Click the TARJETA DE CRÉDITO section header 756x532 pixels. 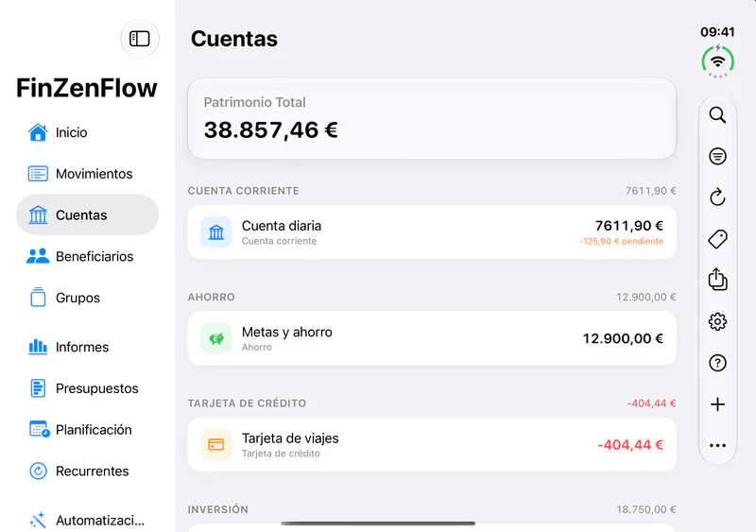pyautogui.click(x=247, y=403)
